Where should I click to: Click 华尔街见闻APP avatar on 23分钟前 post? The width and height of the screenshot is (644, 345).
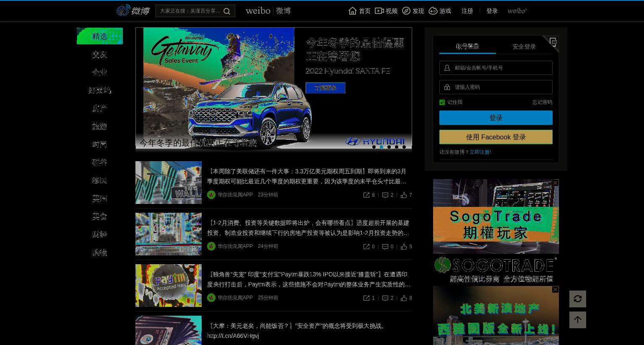pos(211,195)
